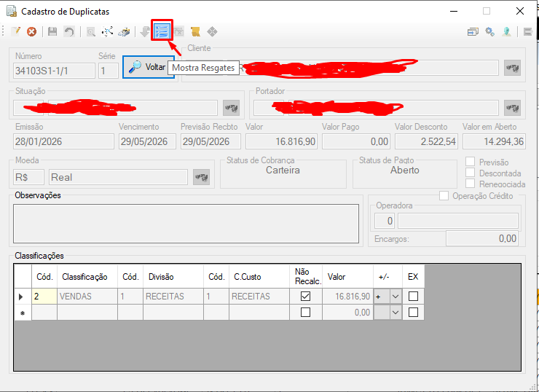The width and height of the screenshot is (539, 392).
Task: Click the orange scroll note toolbar icon
Action: coord(195,31)
